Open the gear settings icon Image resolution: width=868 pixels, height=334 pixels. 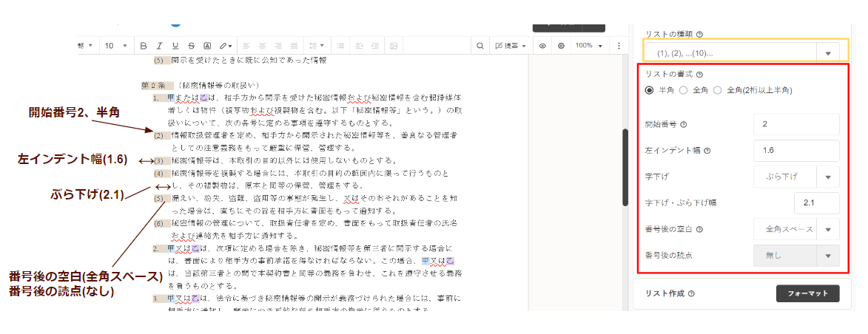pyautogui.click(x=561, y=46)
